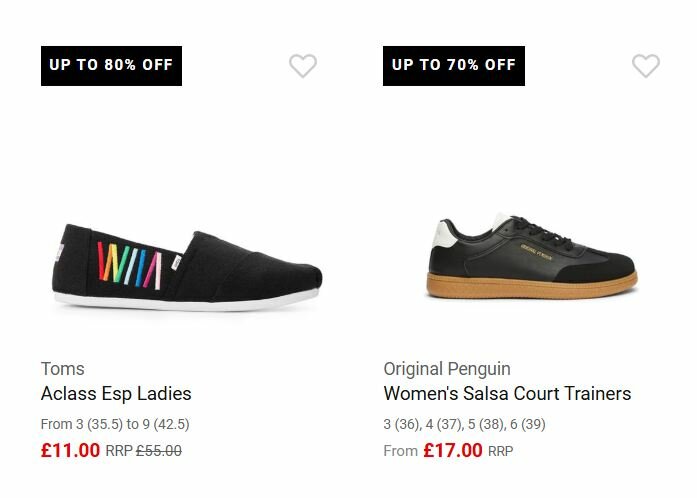Open the Original Penguin trainer photo
This screenshot has width=697, height=498.
[531, 257]
